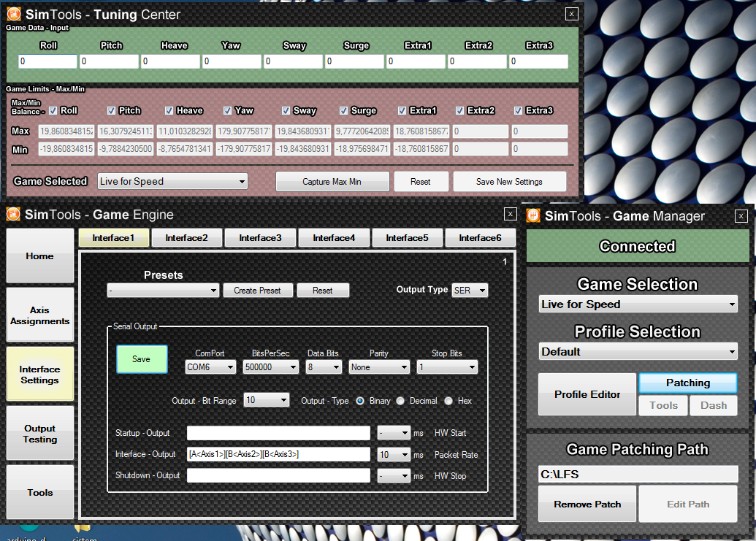The height and width of the screenshot is (541, 756).
Task: Click the SimTools Game Manager logo icon
Action: pos(533,215)
